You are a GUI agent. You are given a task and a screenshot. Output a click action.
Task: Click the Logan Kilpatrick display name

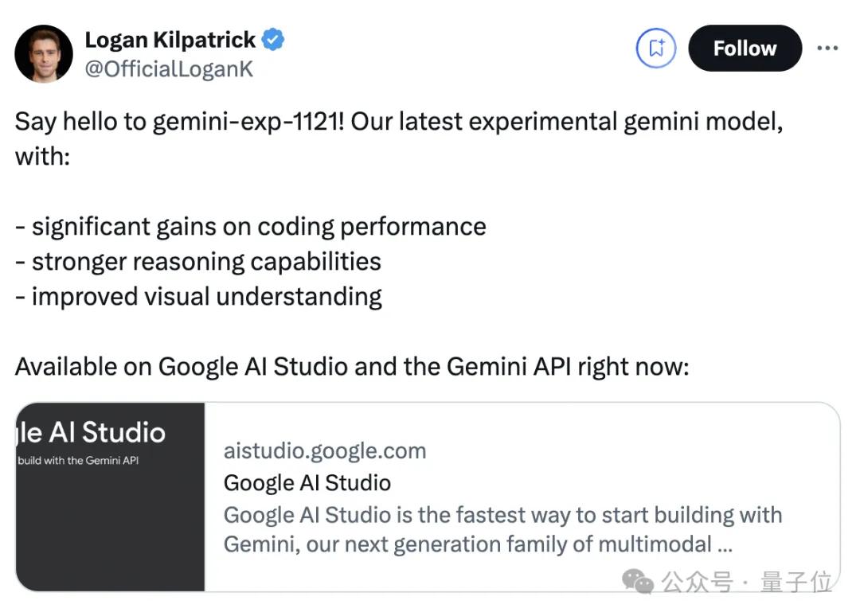tap(170, 40)
